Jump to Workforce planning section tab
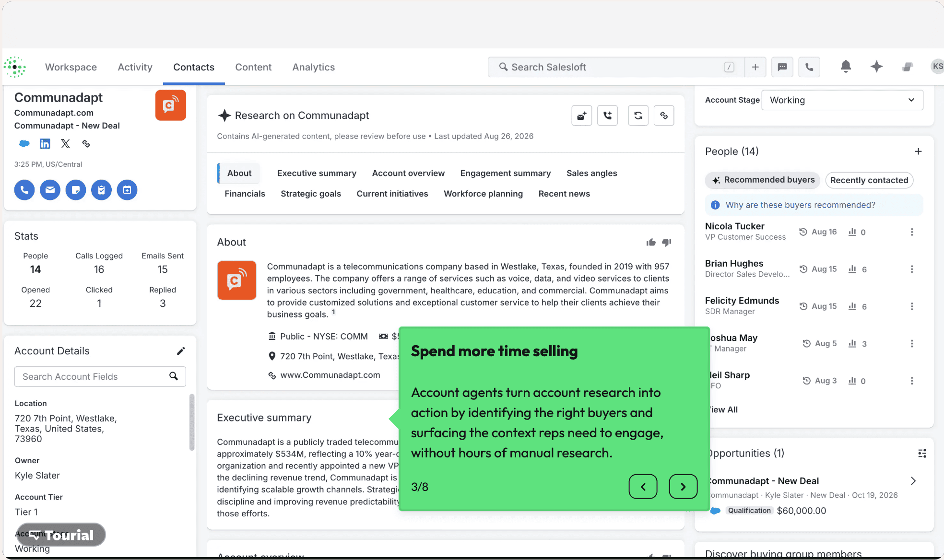 [x=483, y=194]
